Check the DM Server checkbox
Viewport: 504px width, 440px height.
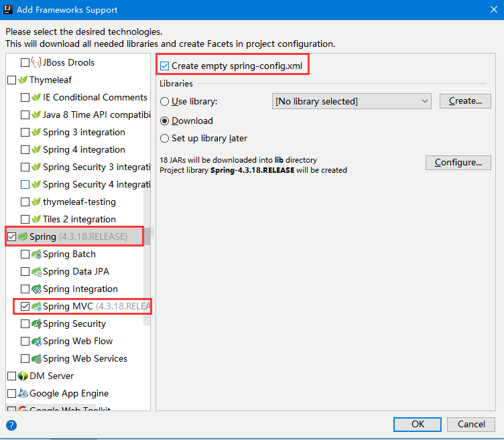click(x=12, y=376)
